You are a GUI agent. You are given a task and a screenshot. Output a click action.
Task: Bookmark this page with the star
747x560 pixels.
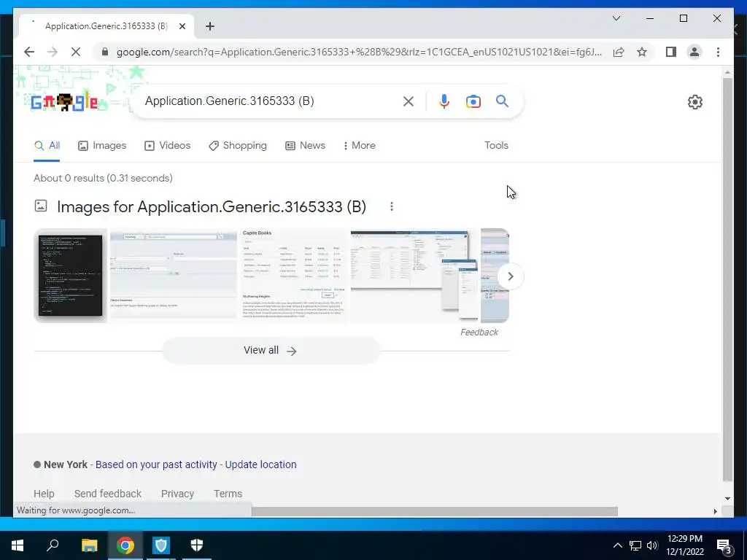point(642,52)
